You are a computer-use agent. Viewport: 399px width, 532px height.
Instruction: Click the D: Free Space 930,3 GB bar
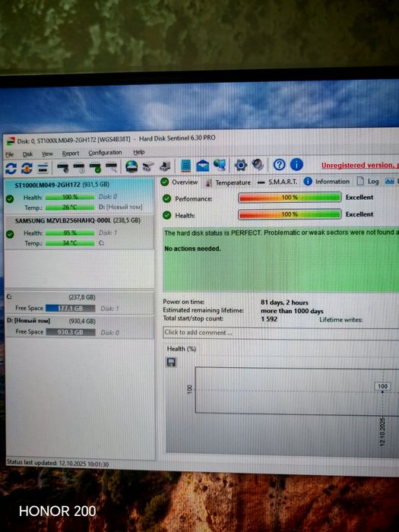click(70, 332)
